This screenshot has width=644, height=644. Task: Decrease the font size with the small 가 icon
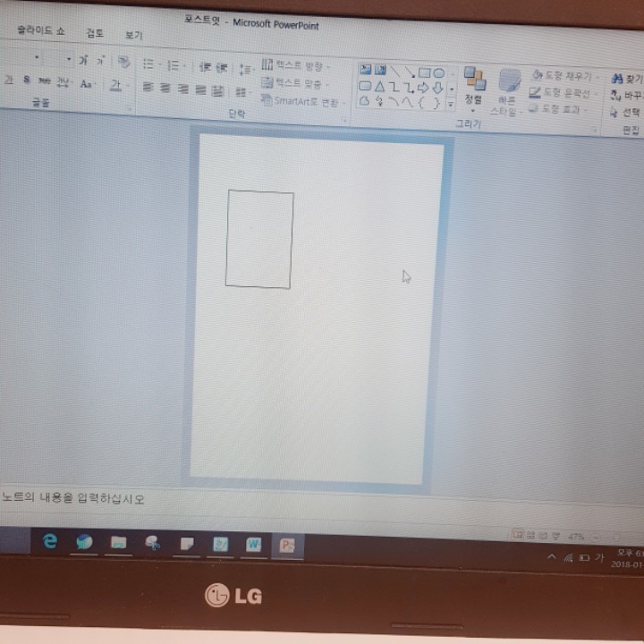100,62
